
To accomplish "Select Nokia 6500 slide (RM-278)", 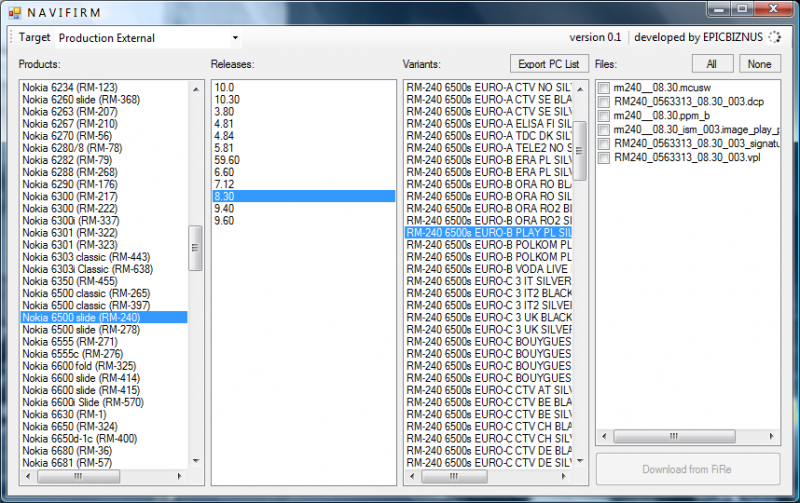I will (x=104, y=330).
